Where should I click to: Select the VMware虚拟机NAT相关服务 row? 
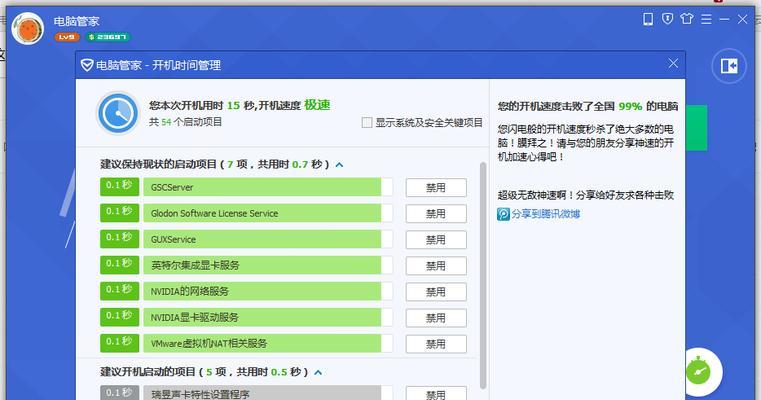(267, 344)
